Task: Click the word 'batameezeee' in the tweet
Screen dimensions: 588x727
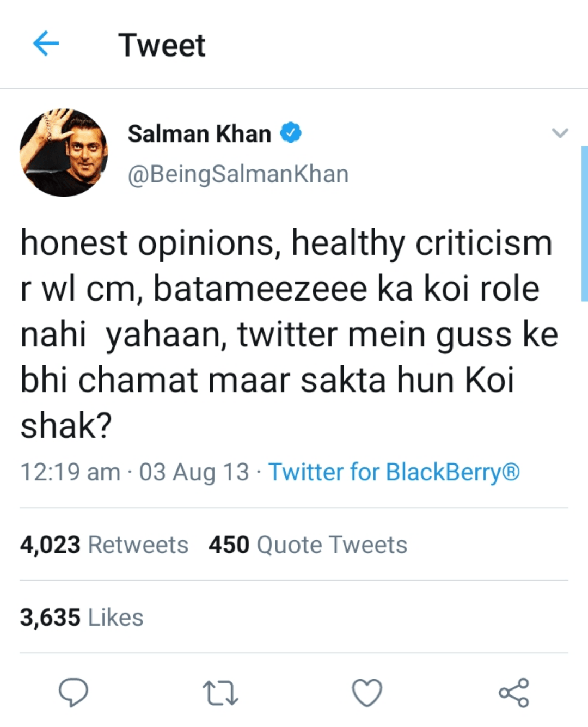Action: coord(260,289)
